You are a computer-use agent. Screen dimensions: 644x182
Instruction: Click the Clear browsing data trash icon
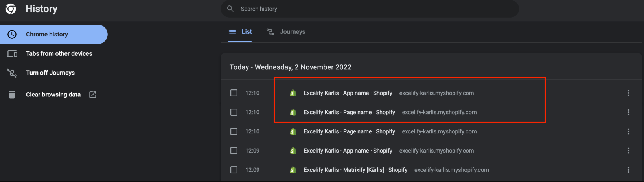[12, 95]
